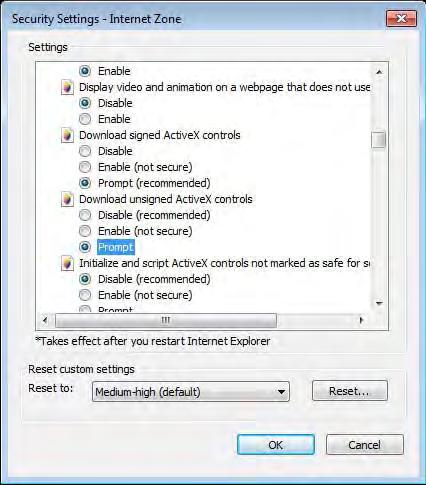Click the up arrow of vertical scrollbar
This screenshot has width=426, height=485.
(379, 72)
